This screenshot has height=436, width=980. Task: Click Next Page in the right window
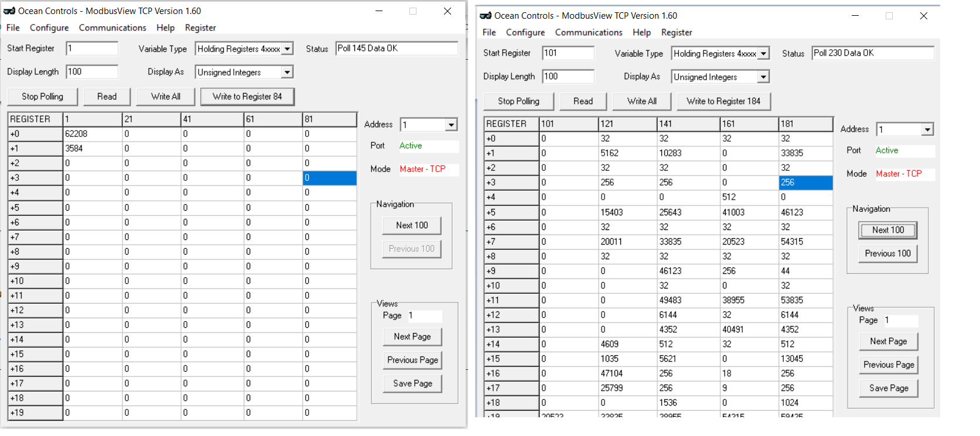[889, 341]
